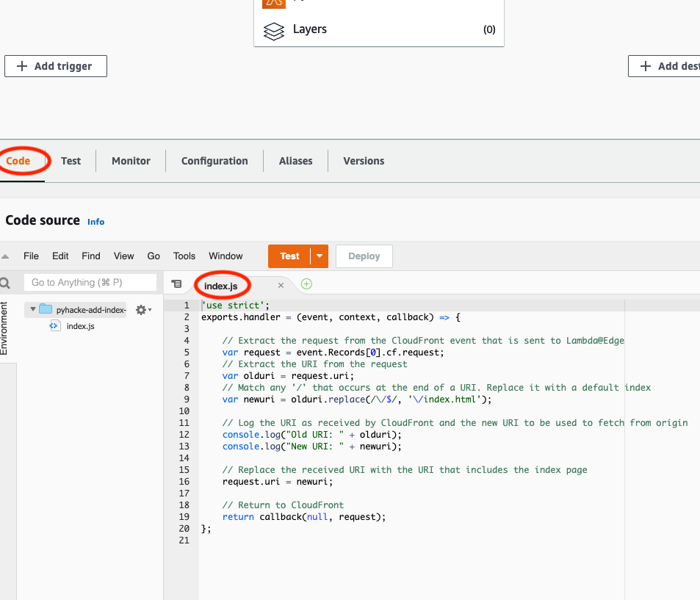Collapse the menu bar with up arrow

[6, 256]
